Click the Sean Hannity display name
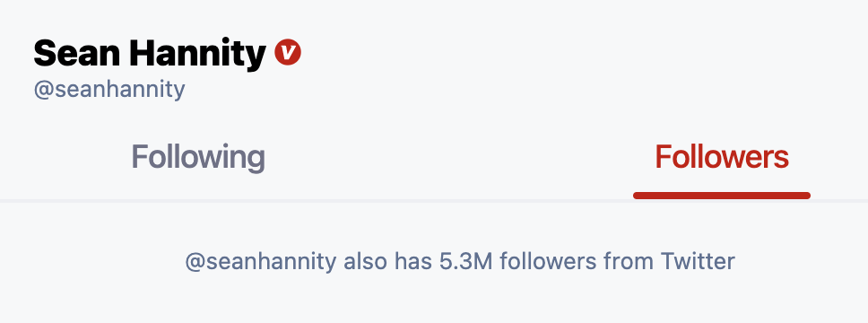This screenshot has width=868, height=323. tap(150, 53)
